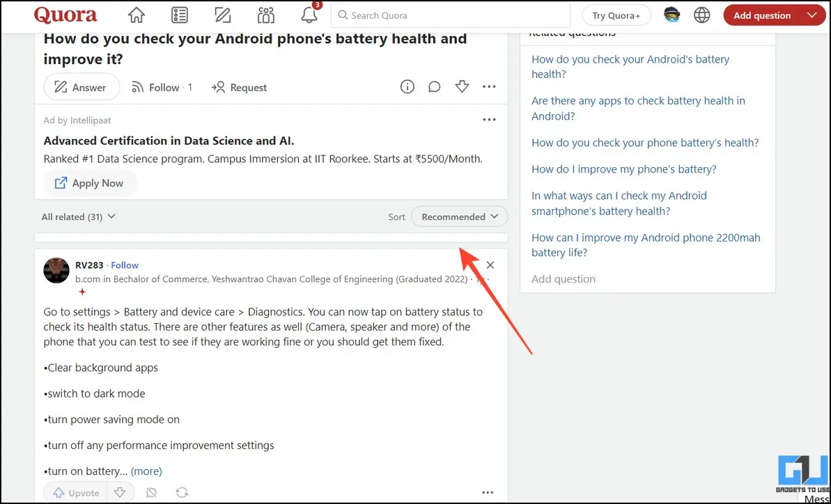The image size is (831, 504).
Task: Open related question "How do you check your Android's battery health?"
Action: point(630,67)
